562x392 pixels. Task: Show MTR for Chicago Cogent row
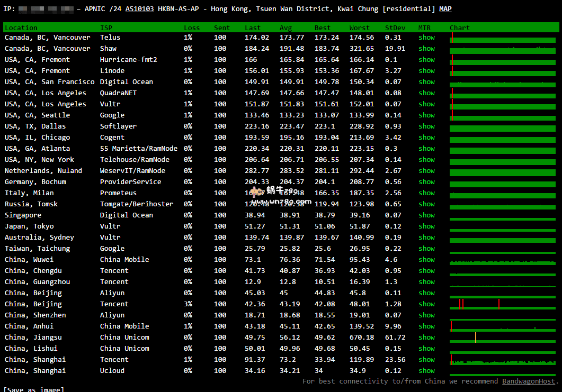tap(426, 138)
